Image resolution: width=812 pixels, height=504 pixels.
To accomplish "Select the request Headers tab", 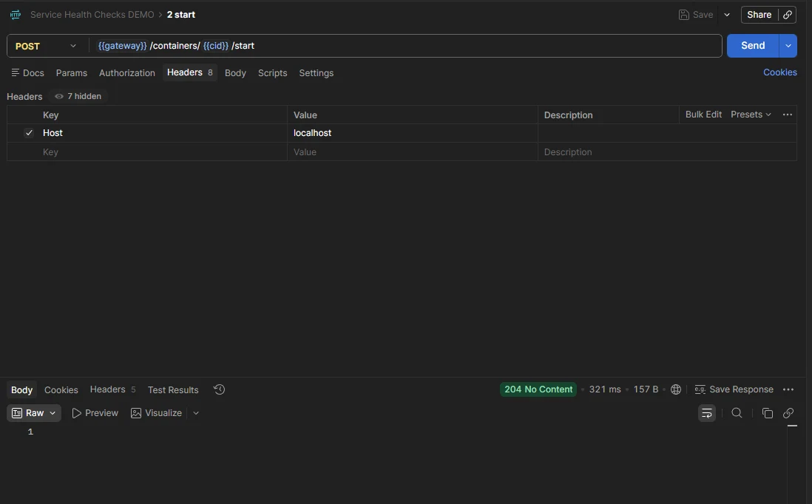I will pos(189,72).
